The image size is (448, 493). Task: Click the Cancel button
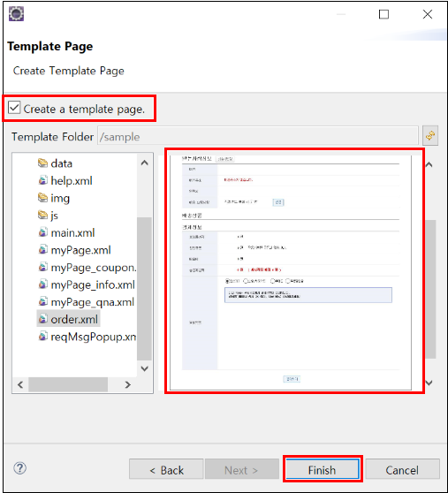pos(402,469)
